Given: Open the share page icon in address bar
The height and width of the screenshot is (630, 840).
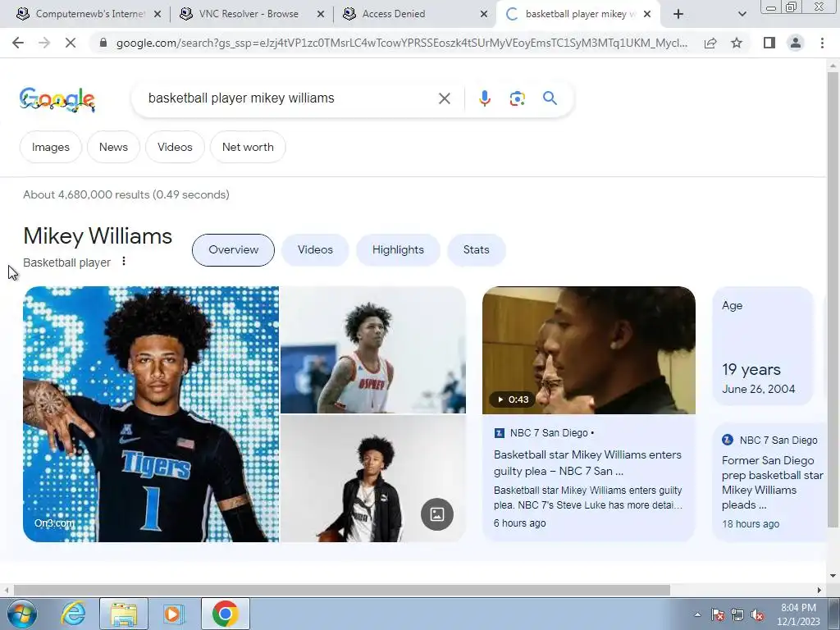Looking at the screenshot, I should click(x=710, y=43).
